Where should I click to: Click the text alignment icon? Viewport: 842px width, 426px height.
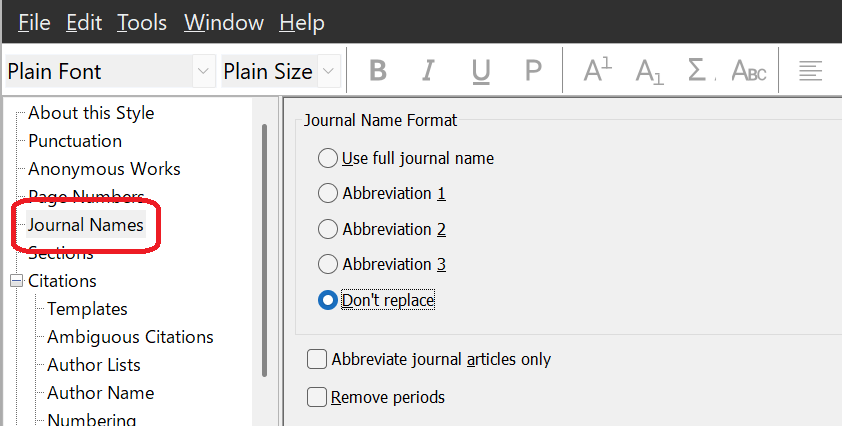pyautogui.click(x=810, y=70)
